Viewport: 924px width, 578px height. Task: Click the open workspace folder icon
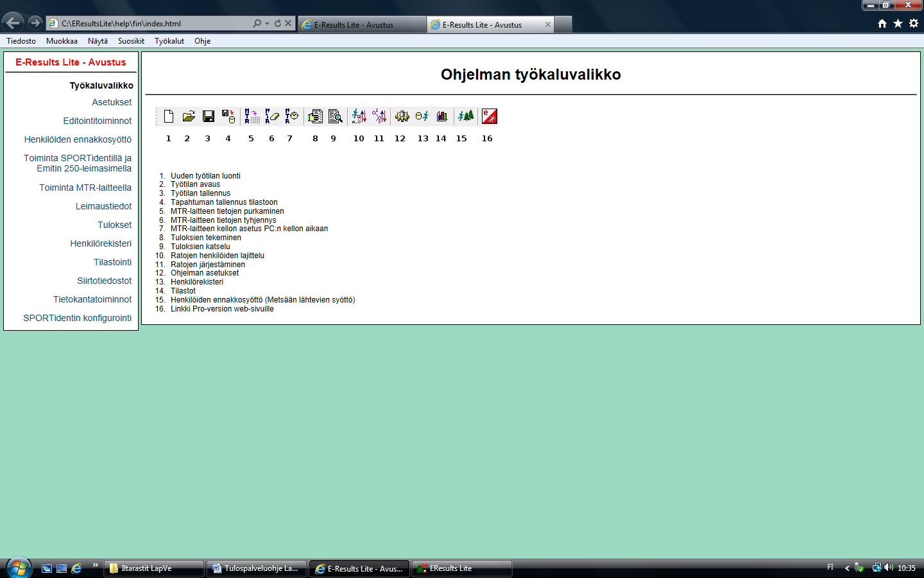click(x=189, y=116)
